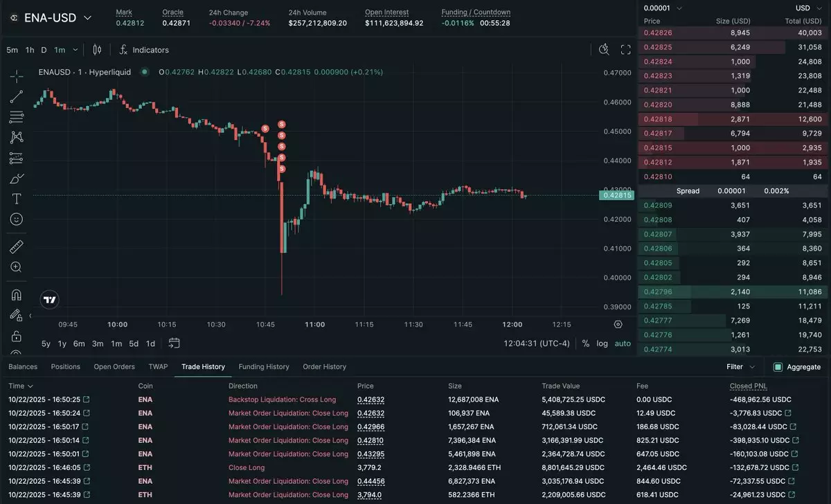Toggle the auto scale option
The image size is (831, 504).
(623, 343)
